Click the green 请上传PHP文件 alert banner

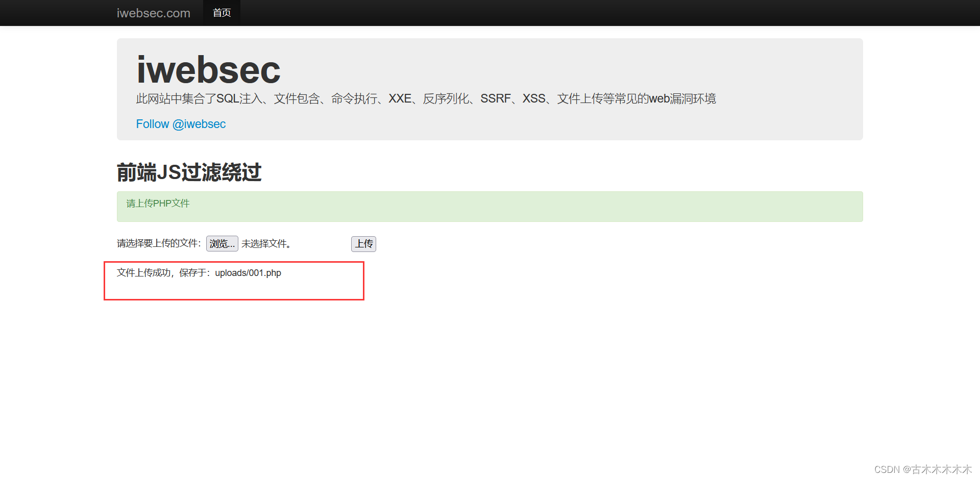click(x=489, y=206)
